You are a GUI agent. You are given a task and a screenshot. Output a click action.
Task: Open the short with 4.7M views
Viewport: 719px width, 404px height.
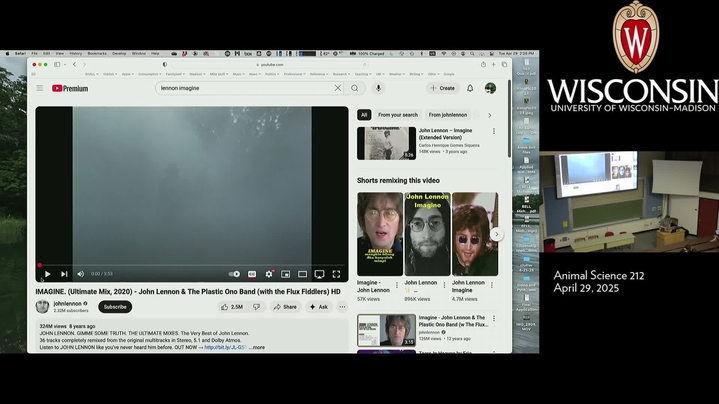pyautogui.click(x=475, y=234)
